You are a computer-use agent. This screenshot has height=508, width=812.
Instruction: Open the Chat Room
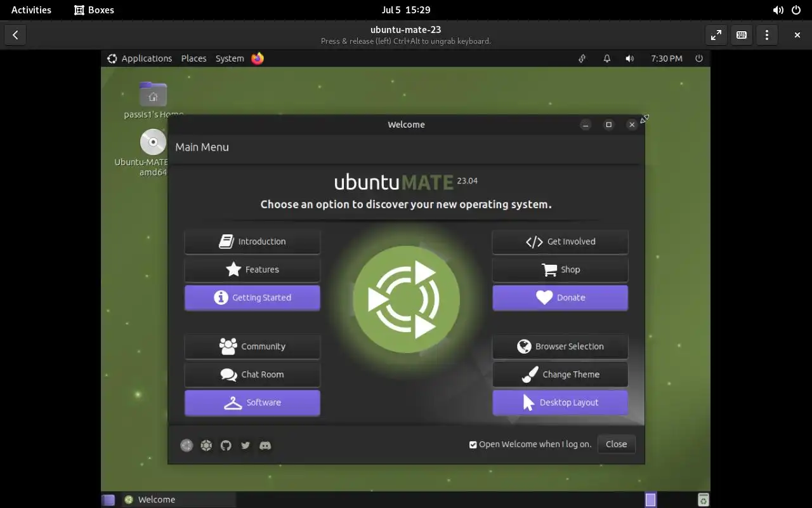pyautogui.click(x=252, y=374)
